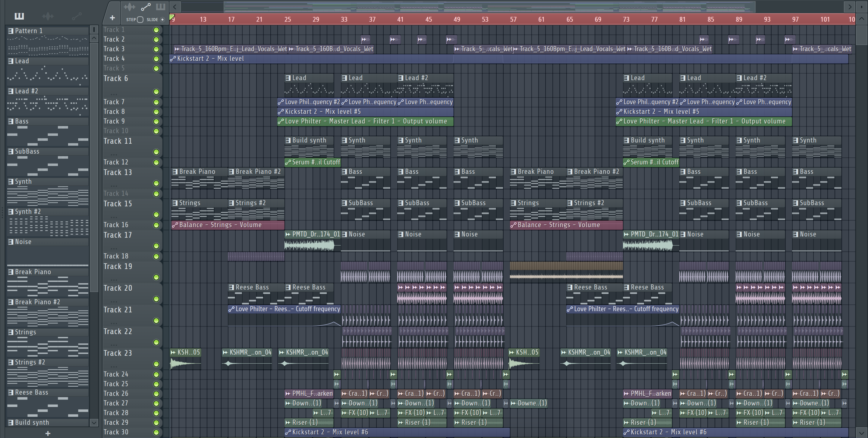The height and width of the screenshot is (438, 868).
Task: Click the playlist pattern clip focus piano icon
Action: [x=160, y=7]
